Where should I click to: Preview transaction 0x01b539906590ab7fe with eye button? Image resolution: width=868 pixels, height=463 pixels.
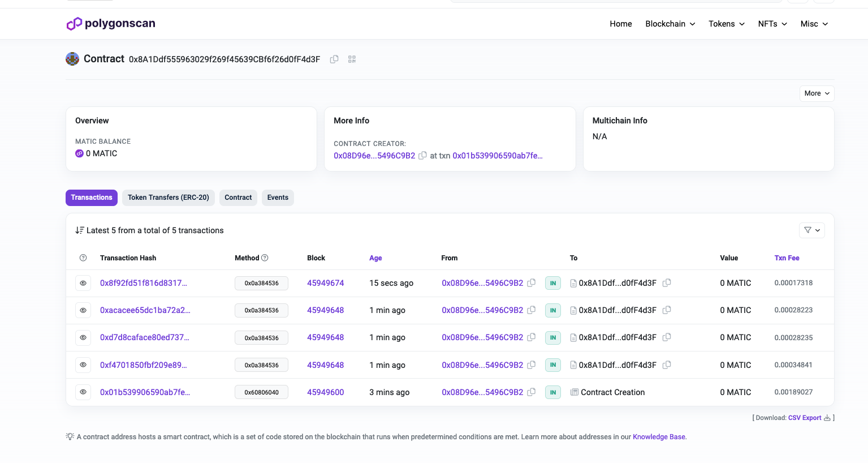click(83, 392)
